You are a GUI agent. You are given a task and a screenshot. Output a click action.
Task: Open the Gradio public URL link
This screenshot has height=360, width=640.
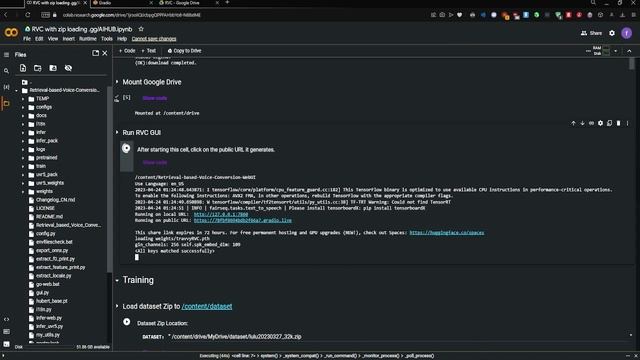click(x=242, y=220)
